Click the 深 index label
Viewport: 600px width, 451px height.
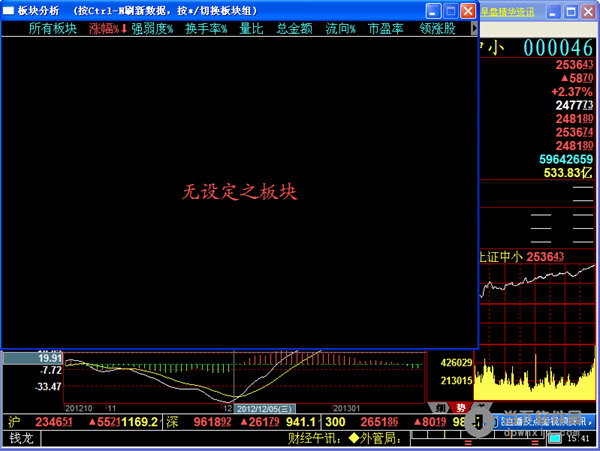coord(172,422)
